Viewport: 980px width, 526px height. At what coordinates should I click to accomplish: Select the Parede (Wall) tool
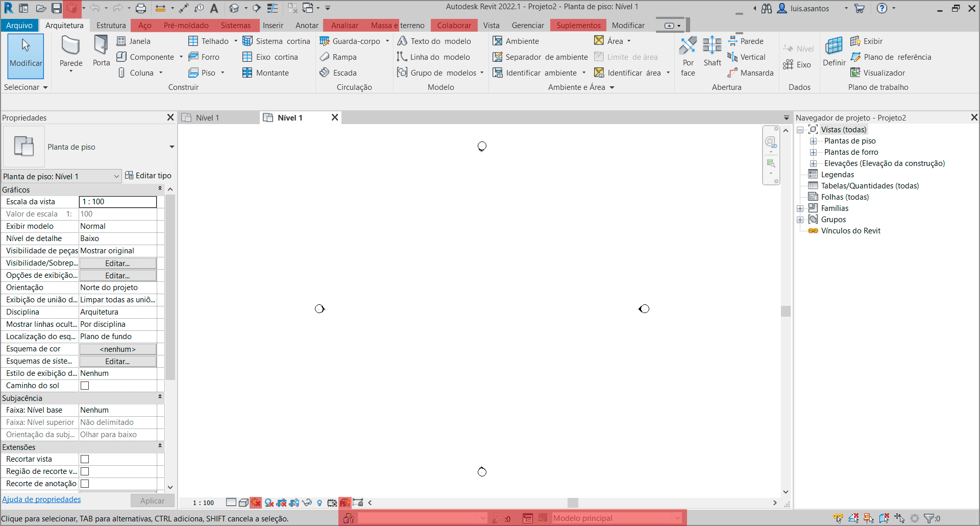pyautogui.click(x=71, y=53)
